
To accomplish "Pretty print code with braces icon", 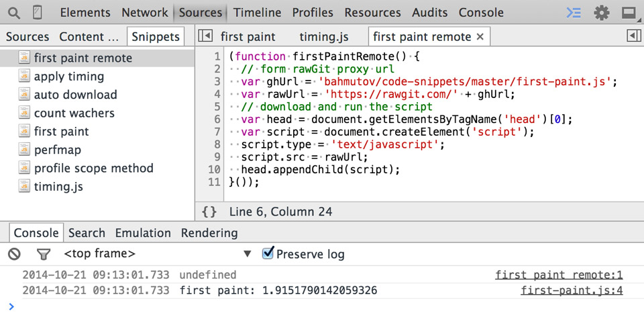I will [x=209, y=212].
